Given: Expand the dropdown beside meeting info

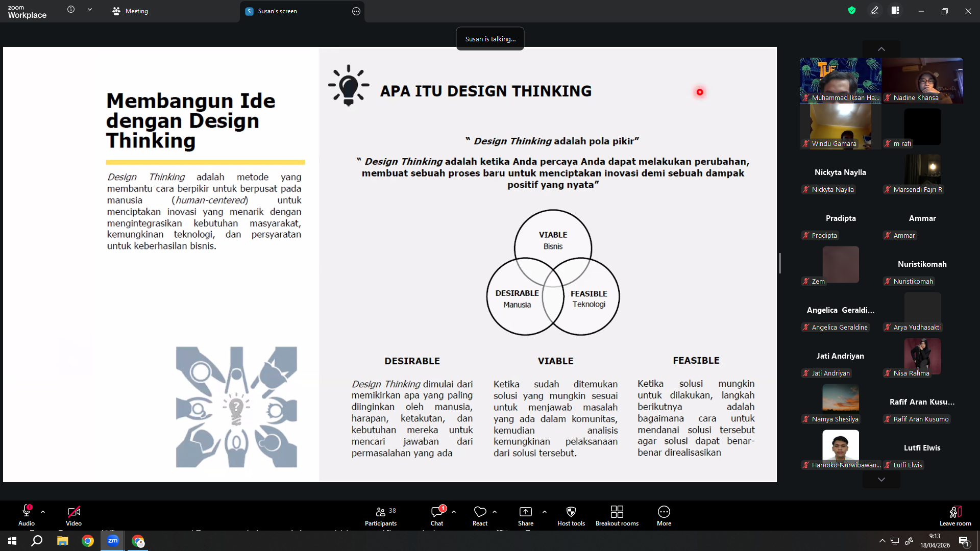Looking at the screenshot, I should (90, 9).
